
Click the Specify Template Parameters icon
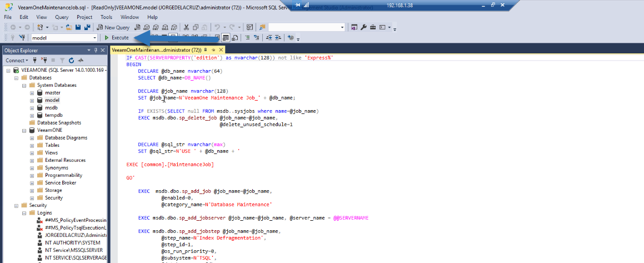click(x=291, y=38)
